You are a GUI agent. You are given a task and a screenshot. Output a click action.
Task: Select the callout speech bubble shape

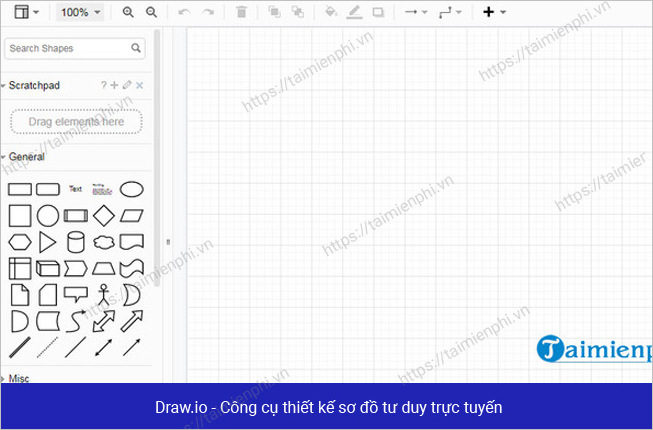76,294
